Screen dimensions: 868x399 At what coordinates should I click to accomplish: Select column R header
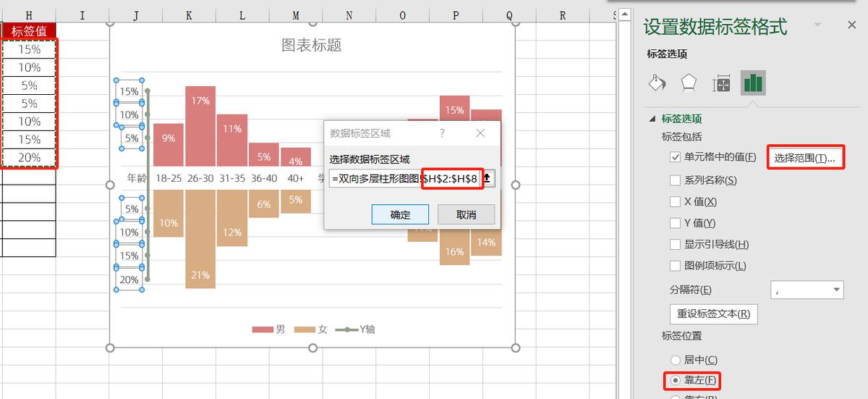562,15
